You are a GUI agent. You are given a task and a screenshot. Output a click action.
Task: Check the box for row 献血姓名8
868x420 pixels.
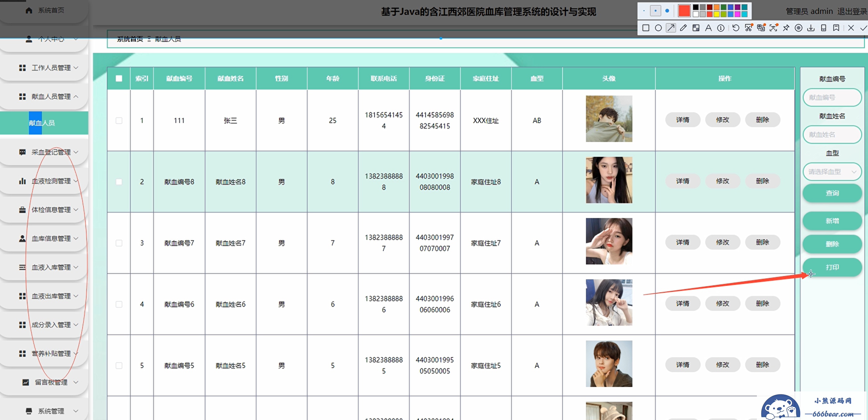click(119, 182)
